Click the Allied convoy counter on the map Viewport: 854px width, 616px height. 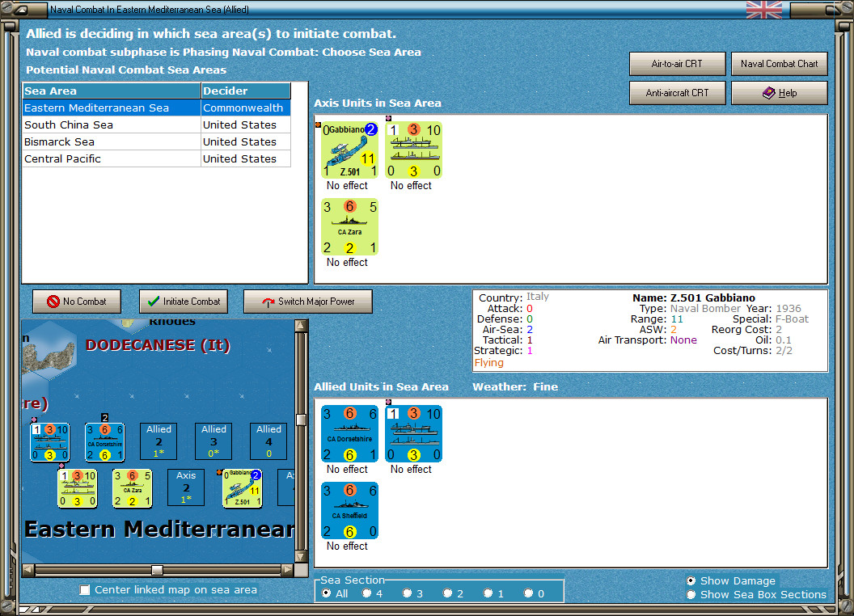point(49,442)
